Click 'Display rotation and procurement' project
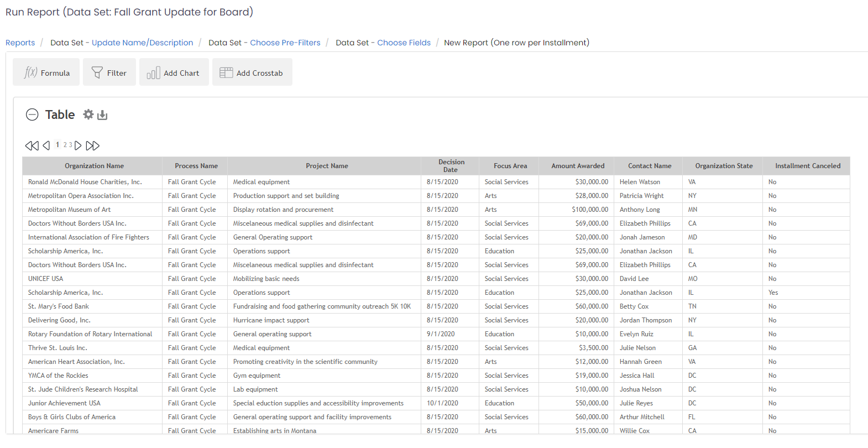 pyautogui.click(x=325, y=210)
